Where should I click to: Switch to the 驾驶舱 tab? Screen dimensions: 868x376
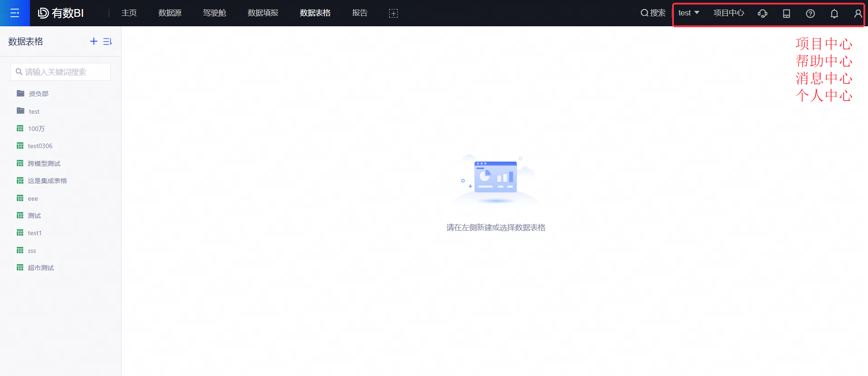click(x=214, y=13)
